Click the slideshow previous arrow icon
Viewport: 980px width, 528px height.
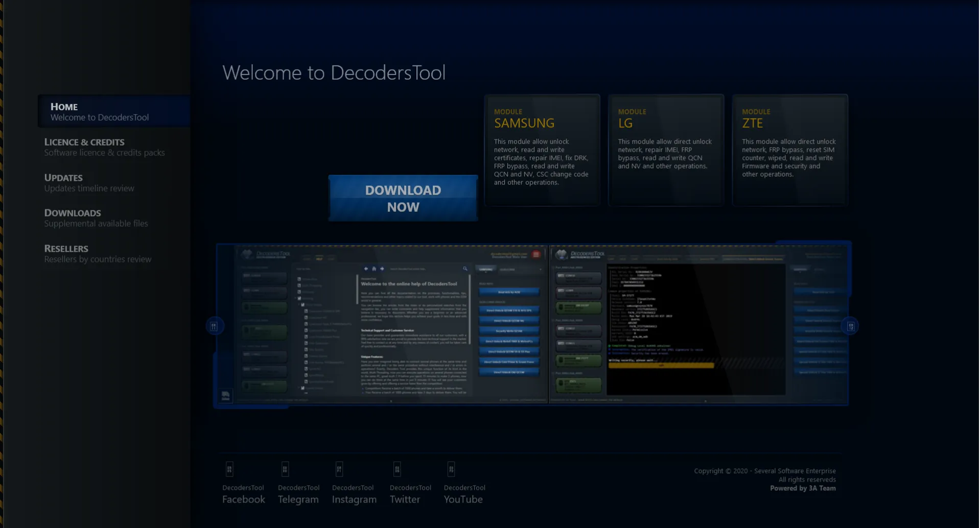point(214,326)
